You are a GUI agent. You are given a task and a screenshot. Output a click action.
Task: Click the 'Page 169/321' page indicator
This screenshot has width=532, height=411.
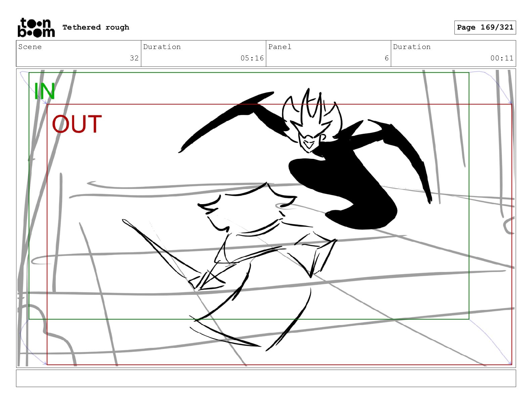485,27
